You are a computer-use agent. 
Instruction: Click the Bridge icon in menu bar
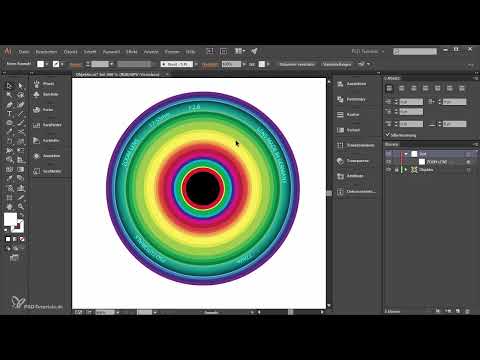click(210, 51)
